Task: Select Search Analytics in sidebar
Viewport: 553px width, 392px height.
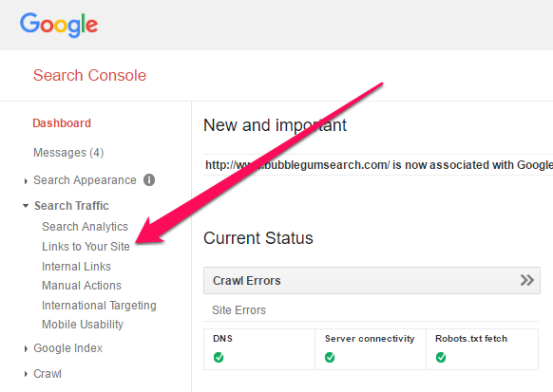Action: pyautogui.click(x=85, y=227)
